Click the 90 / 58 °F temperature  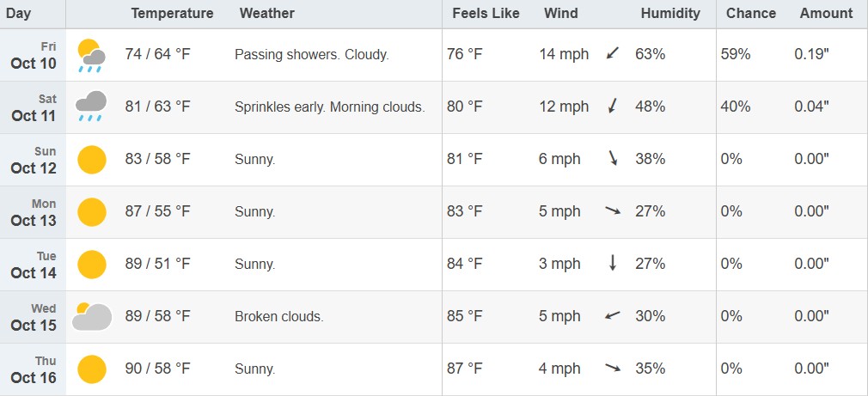coord(158,369)
